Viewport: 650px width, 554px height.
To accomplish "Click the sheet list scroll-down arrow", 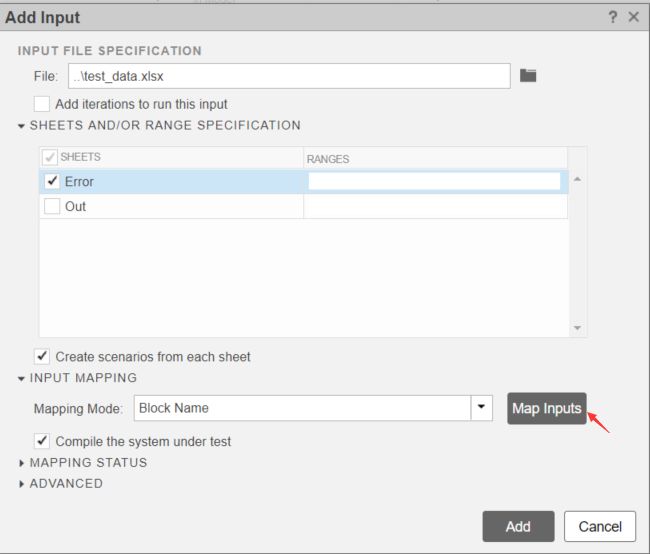I will (577, 328).
